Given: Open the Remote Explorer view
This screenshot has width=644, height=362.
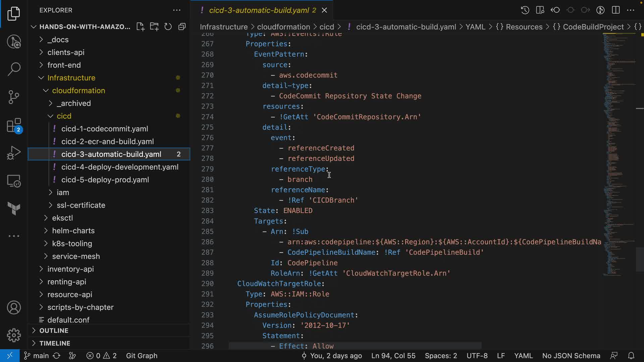Looking at the screenshot, I should pos(14,181).
